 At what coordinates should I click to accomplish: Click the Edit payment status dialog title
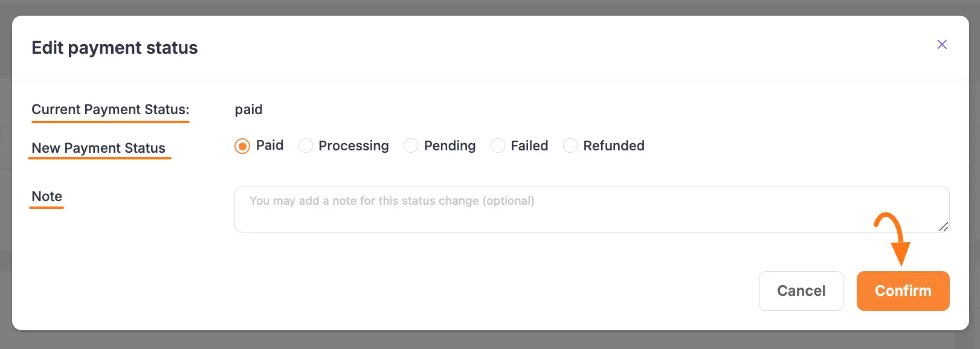114,48
